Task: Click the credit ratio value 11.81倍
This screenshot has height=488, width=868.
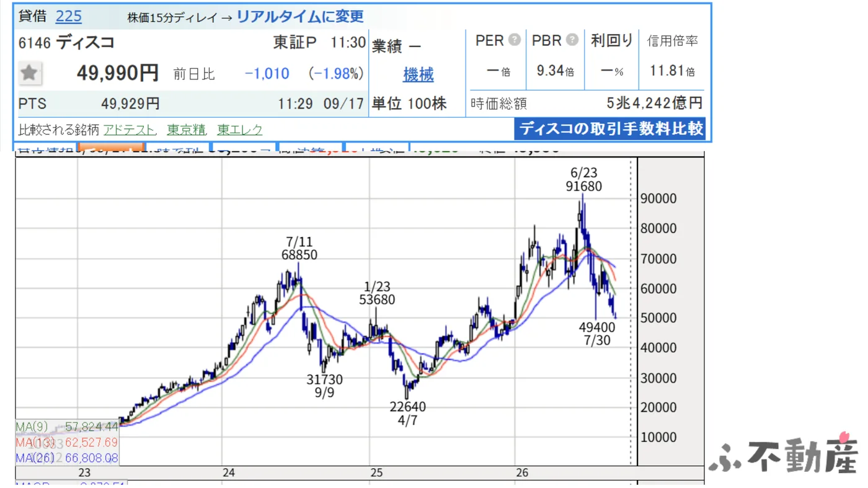Action: [x=672, y=71]
